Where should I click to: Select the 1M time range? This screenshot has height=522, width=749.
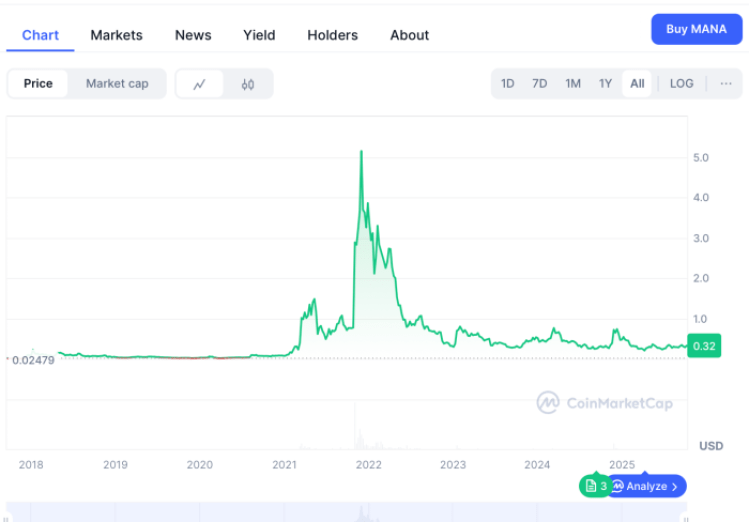(x=572, y=83)
